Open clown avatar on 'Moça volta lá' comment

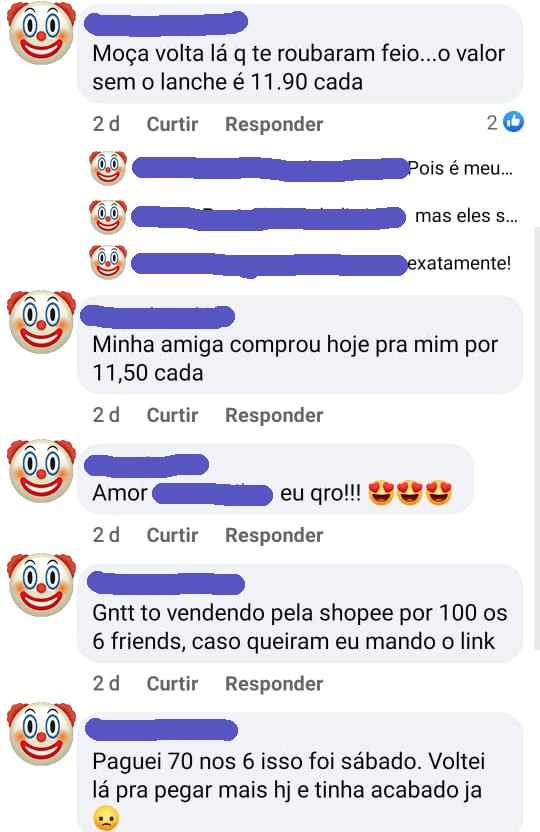click(x=41, y=33)
